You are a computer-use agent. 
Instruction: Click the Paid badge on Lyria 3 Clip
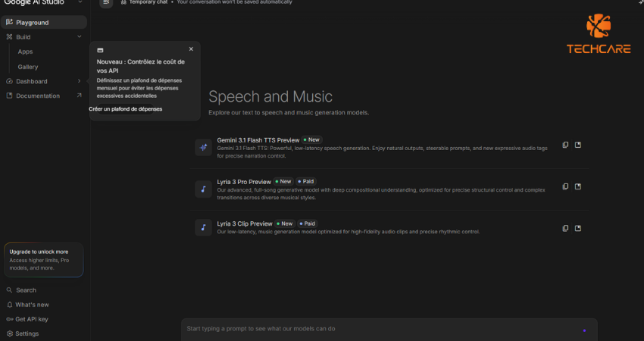(x=308, y=224)
